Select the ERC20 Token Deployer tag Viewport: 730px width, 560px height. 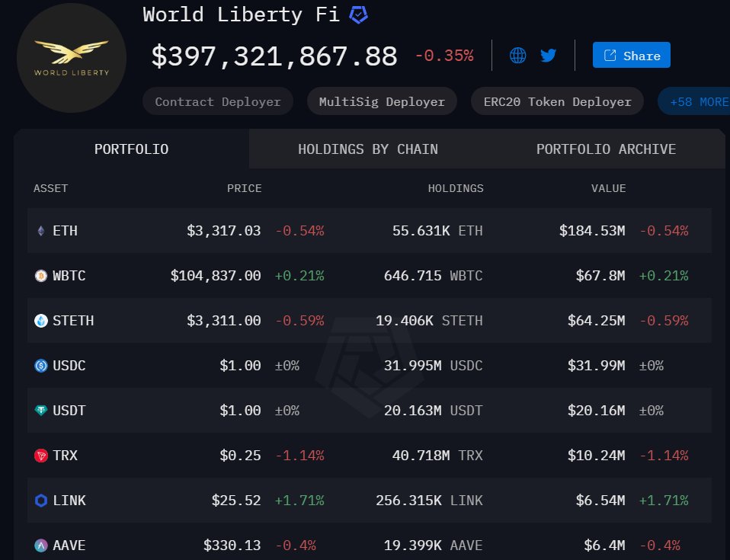pyautogui.click(x=557, y=101)
